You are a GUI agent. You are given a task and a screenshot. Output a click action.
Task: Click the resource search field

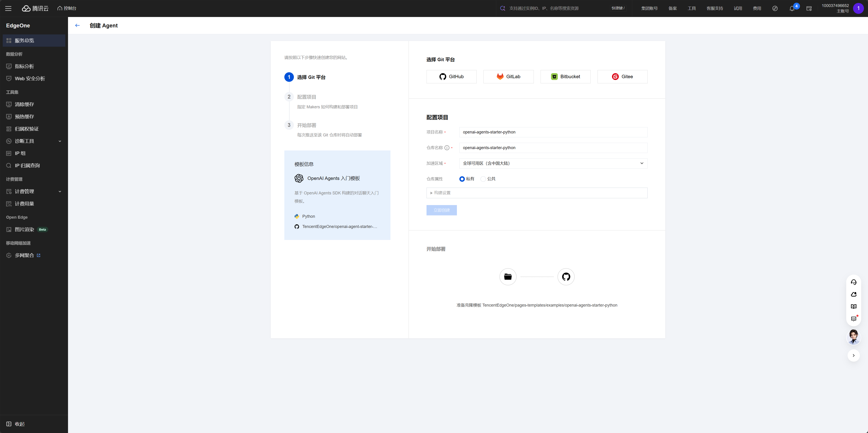(553, 8)
